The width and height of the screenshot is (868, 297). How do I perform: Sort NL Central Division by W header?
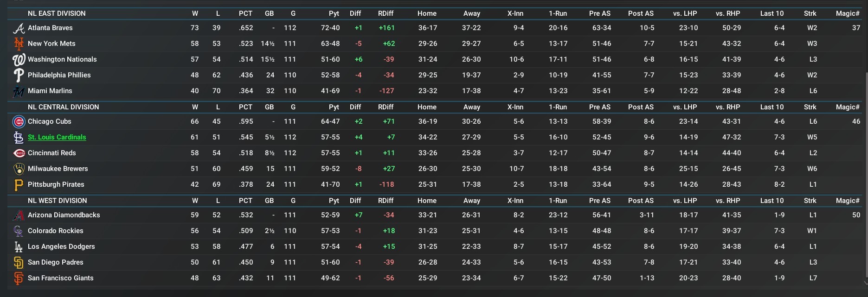(195, 107)
